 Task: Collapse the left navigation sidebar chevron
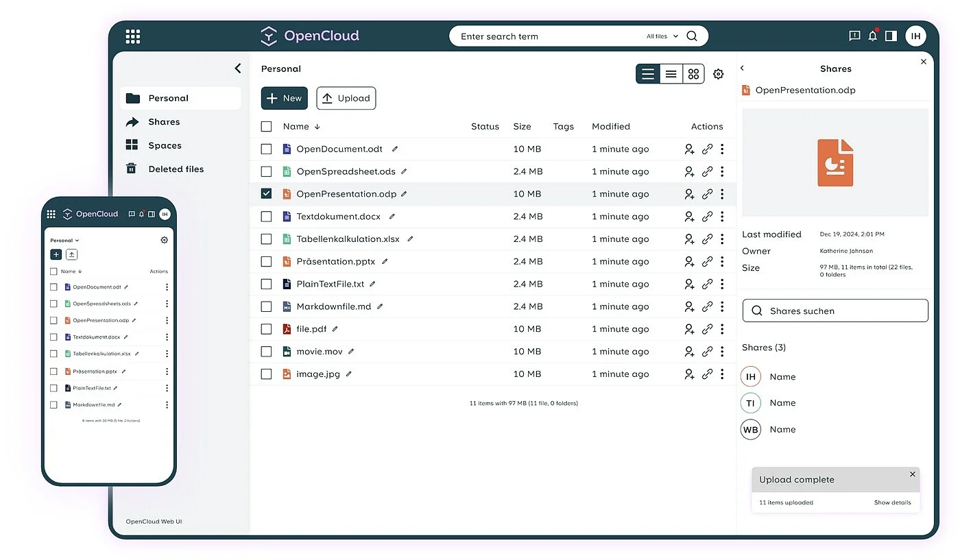click(x=238, y=69)
